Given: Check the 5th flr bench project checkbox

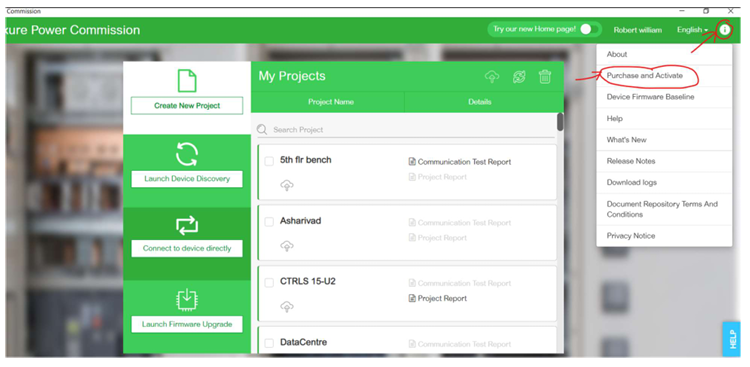Looking at the screenshot, I should tap(269, 161).
